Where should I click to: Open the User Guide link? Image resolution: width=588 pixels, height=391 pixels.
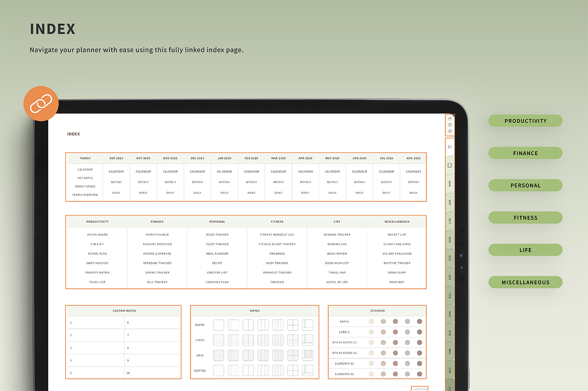[420, 389]
